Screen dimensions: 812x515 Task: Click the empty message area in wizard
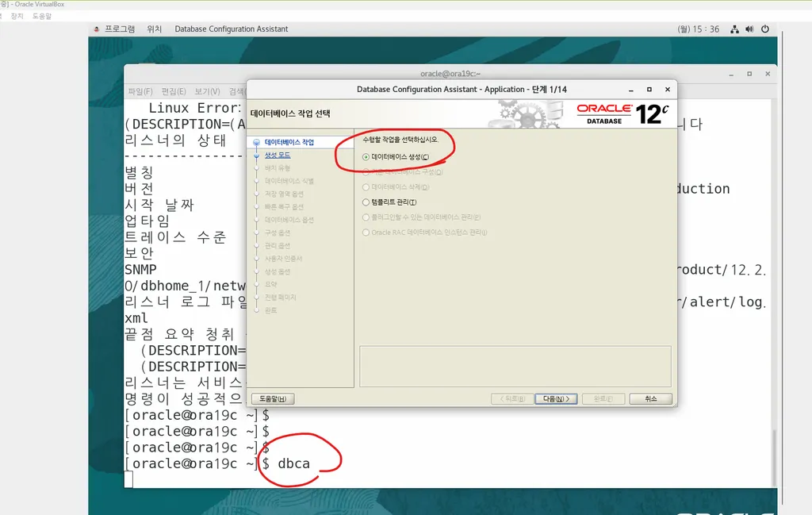[515, 367]
